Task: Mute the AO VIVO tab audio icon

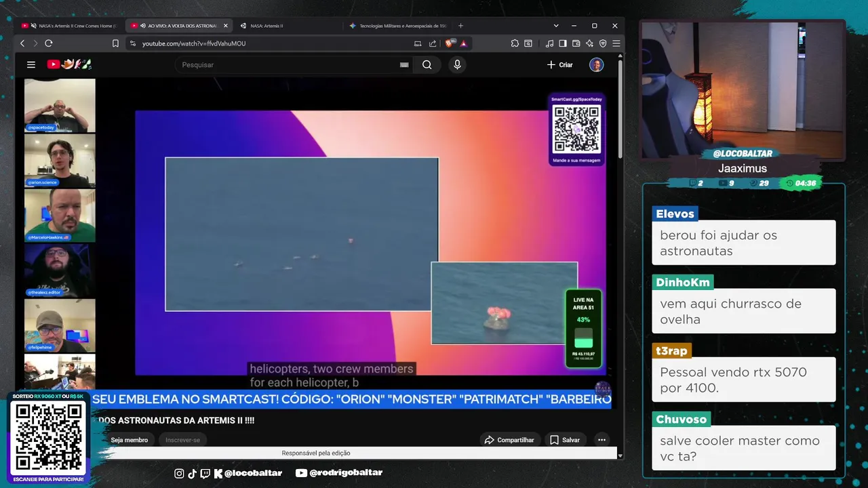Action: [143, 26]
